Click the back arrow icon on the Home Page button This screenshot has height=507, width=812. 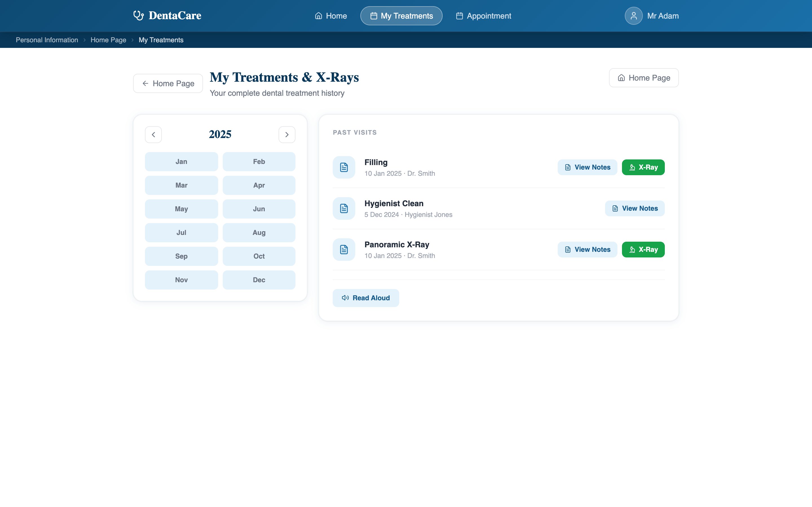point(145,83)
